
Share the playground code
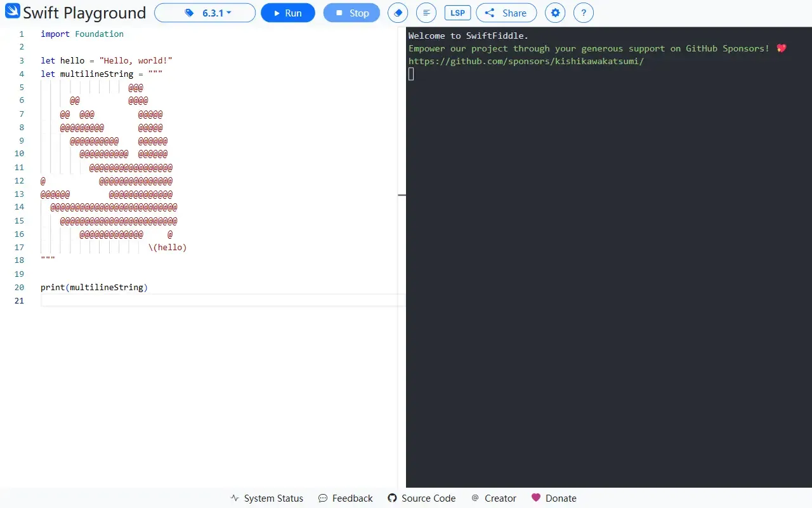(506, 13)
